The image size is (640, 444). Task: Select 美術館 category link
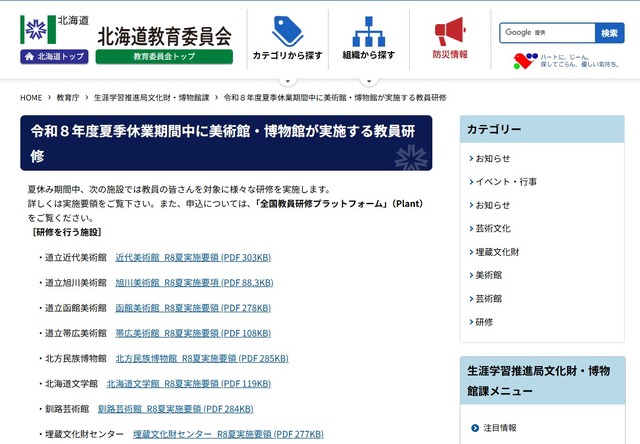click(x=489, y=275)
